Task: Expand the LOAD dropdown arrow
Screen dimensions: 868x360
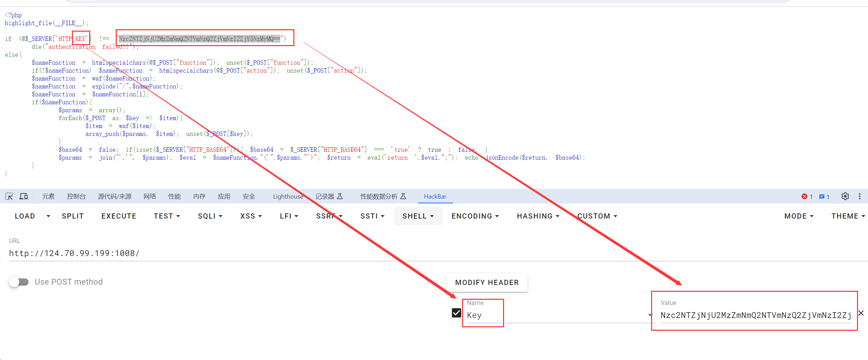Action: pyautogui.click(x=49, y=216)
